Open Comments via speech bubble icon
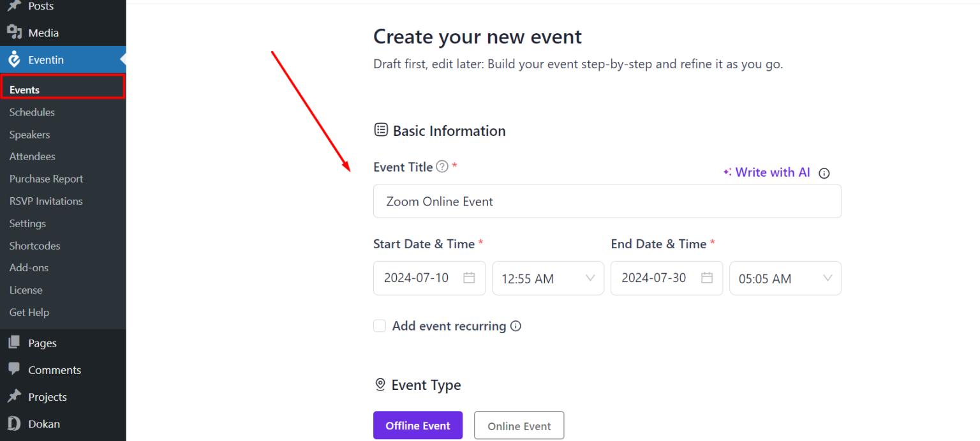The height and width of the screenshot is (441, 980). tap(14, 370)
